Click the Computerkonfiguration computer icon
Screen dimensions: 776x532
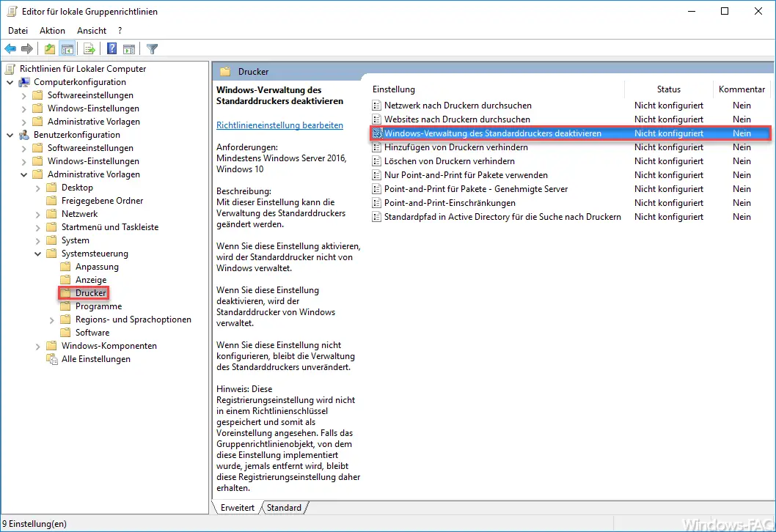(x=24, y=82)
